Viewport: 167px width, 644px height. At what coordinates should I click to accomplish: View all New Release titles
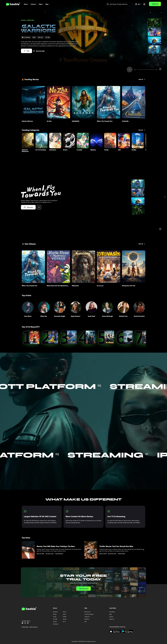click(x=142, y=244)
